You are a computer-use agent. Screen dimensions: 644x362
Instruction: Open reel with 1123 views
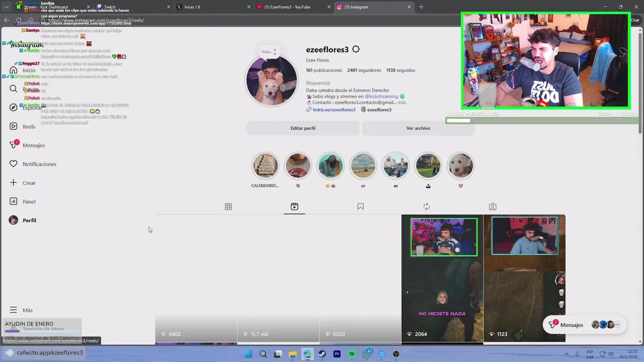coord(524,279)
